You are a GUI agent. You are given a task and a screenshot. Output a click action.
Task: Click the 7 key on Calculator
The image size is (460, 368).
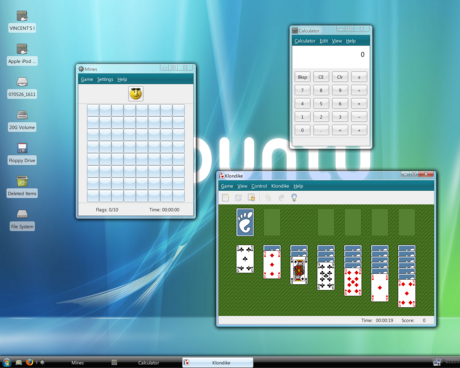tap(302, 90)
